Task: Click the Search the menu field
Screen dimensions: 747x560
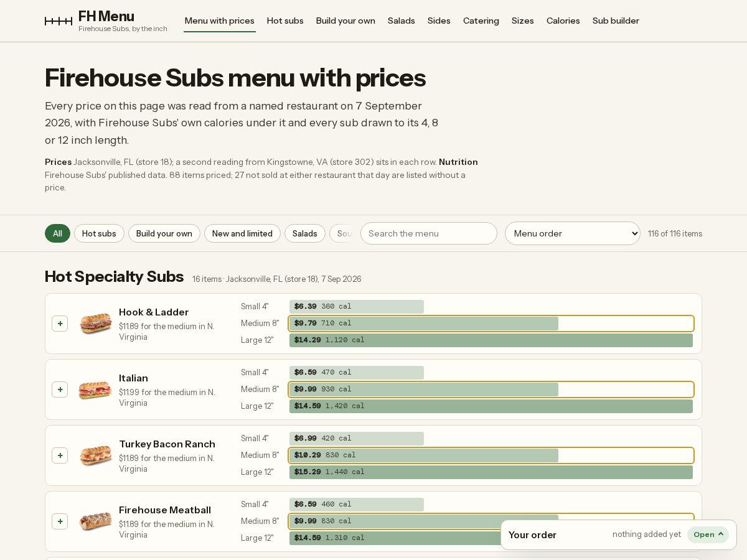Action: click(x=429, y=233)
